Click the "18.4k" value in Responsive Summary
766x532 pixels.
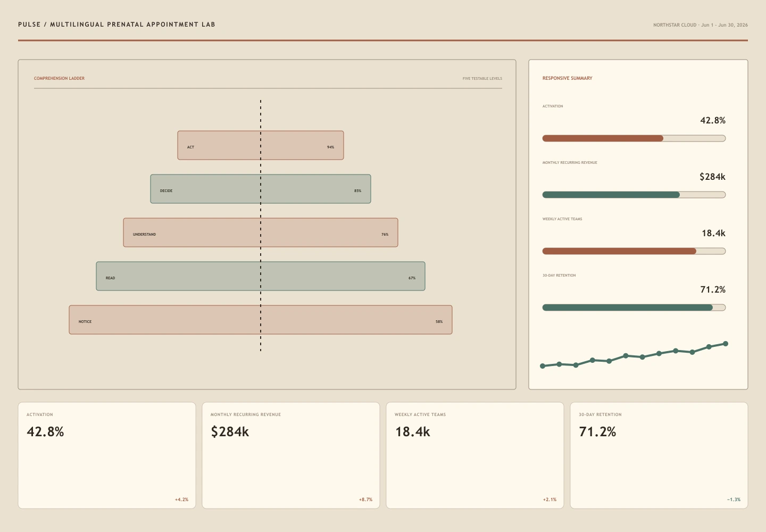(713, 233)
